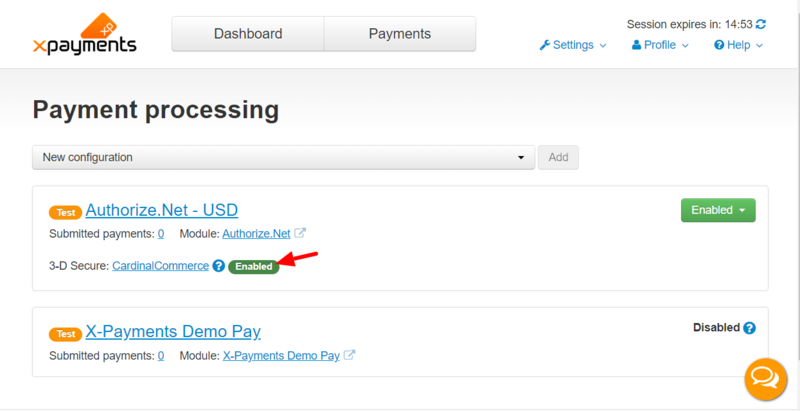Viewport: 800px width, 411px height.
Task: Open X-Payments Demo Pay configuration
Action: point(173,331)
